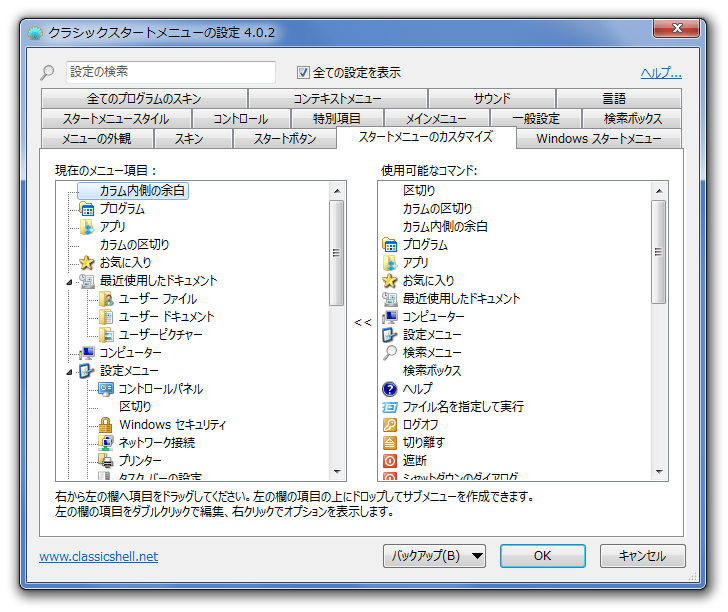Select the プログラム icon in current menu items
728x612 pixels.
coord(86,209)
